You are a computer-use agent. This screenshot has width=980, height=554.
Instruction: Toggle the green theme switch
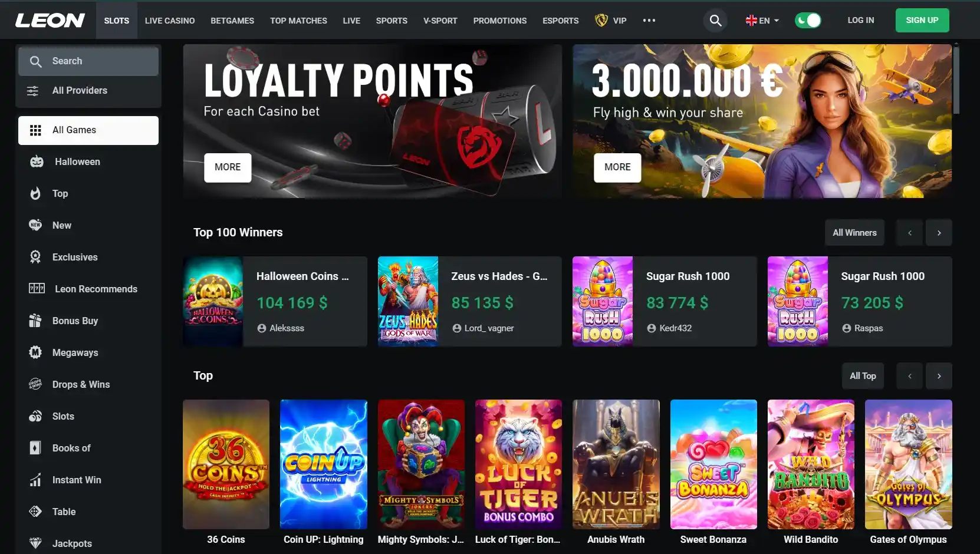coord(808,21)
